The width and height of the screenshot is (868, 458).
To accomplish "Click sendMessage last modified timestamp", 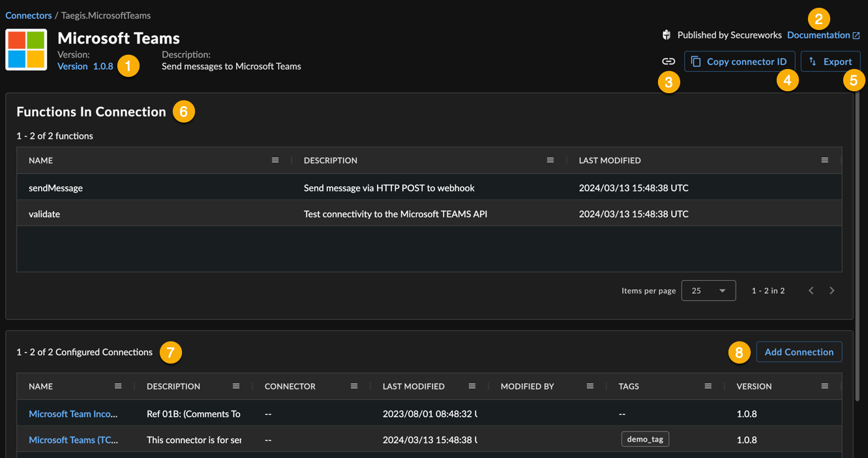I will pos(634,188).
